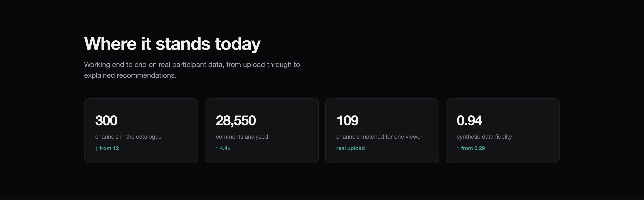644x200 pixels.
Task: Click the '28,550' number
Action: pyautogui.click(x=236, y=121)
